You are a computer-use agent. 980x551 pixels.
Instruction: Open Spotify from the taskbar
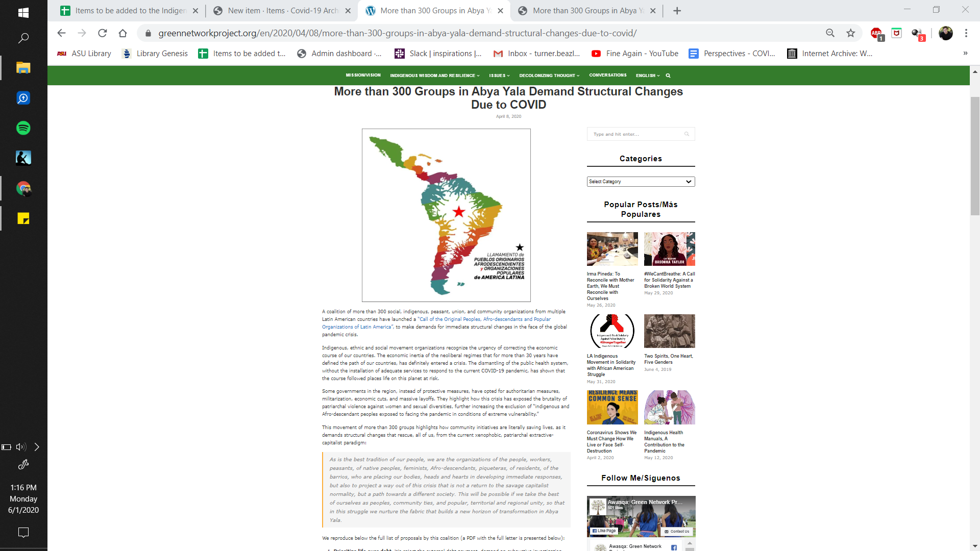tap(23, 128)
